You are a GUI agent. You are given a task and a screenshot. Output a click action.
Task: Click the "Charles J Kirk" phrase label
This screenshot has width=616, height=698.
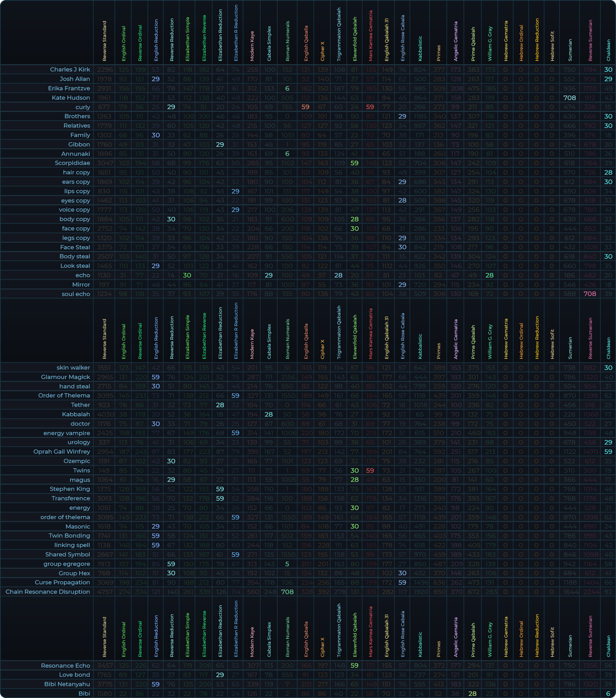70,70
